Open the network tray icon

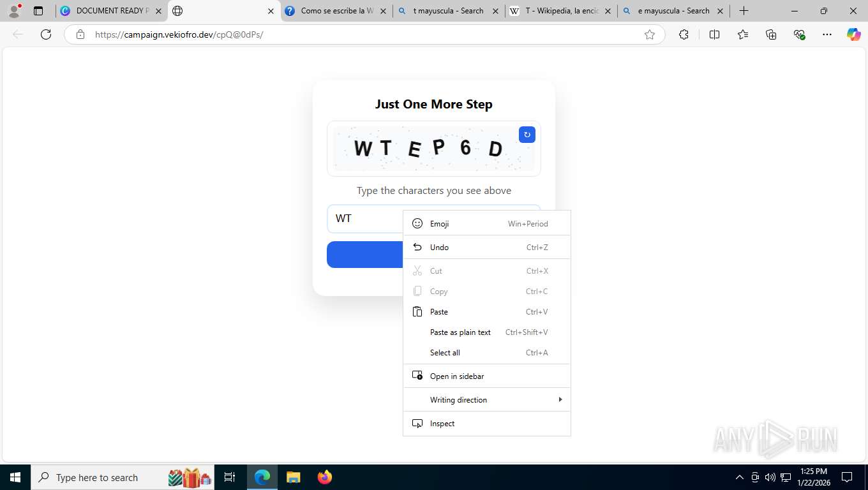786,477
